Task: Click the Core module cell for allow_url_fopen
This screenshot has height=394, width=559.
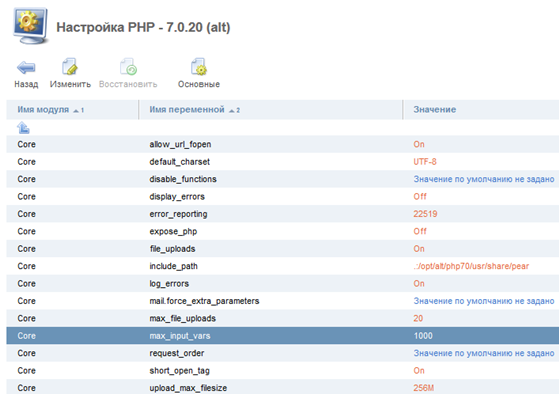Action: (x=26, y=144)
